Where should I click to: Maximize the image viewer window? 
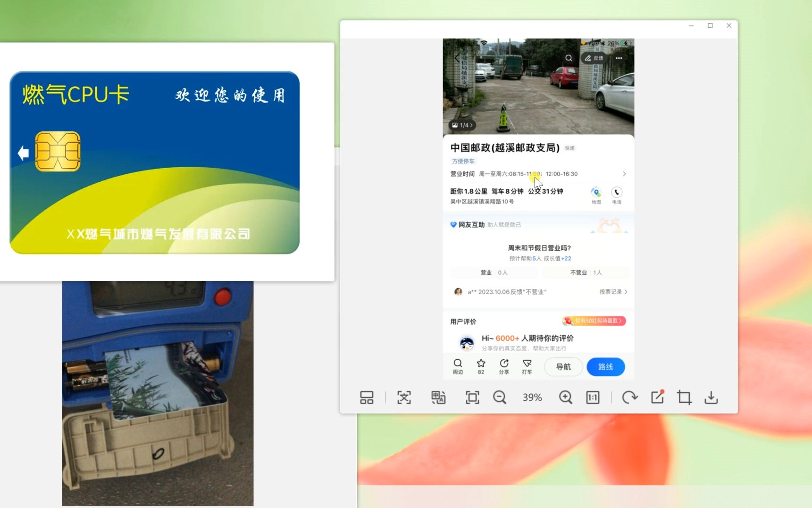coord(710,25)
